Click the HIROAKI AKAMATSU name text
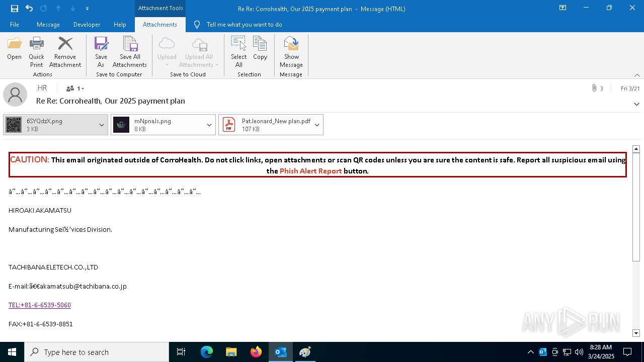Viewport: 644px width, 362px height. pyautogui.click(x=40, y=211)
